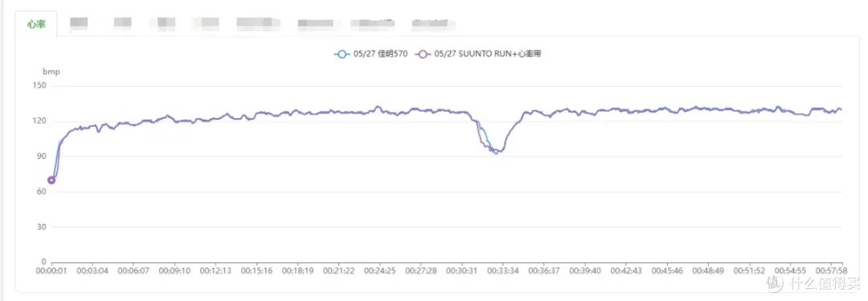Click the 00:00:01 time axis label
Image resolution: width=868 pixels, height=301 pixels.
(x=51, y=271)
